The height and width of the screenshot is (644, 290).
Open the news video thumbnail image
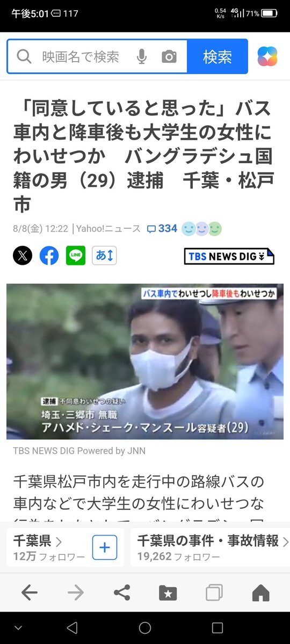(144, 361)
